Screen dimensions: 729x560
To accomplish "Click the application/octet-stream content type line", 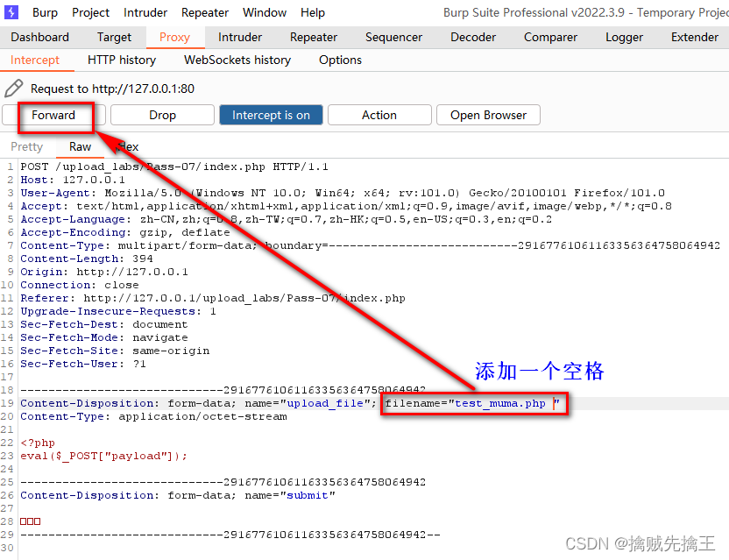I will [153, 416].
